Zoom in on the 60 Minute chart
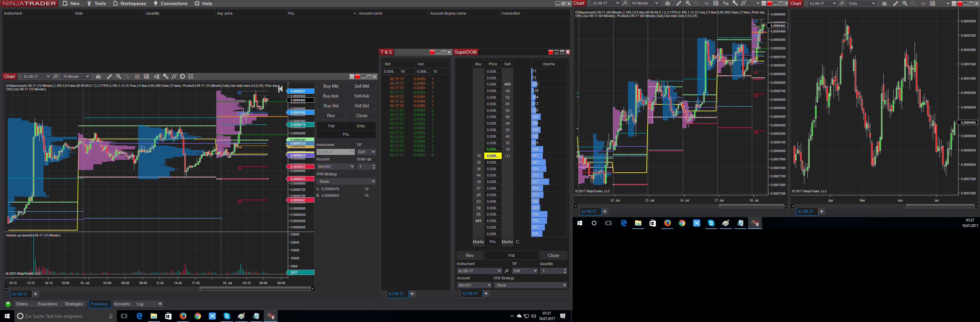This screenshot has width=980, height=322. point(688,3)
